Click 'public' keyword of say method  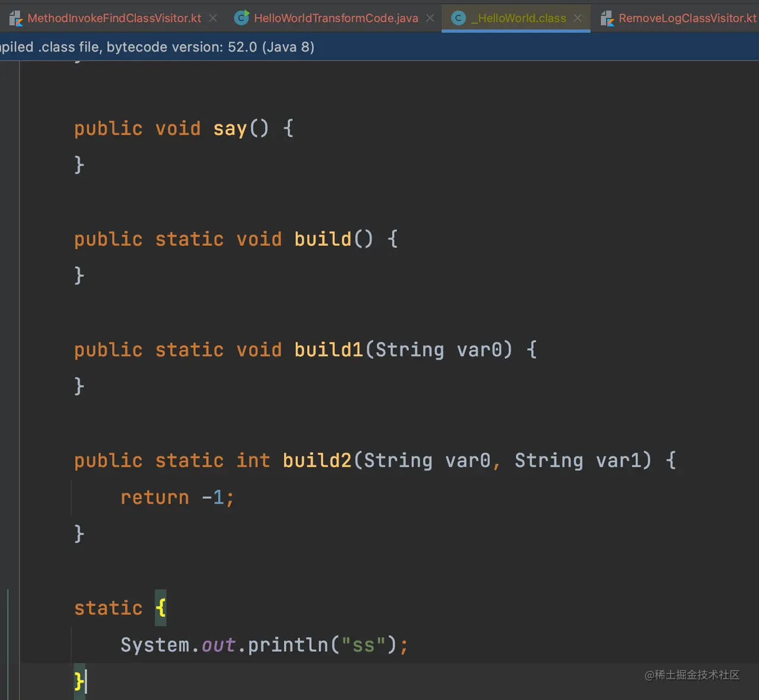point(109,128)
